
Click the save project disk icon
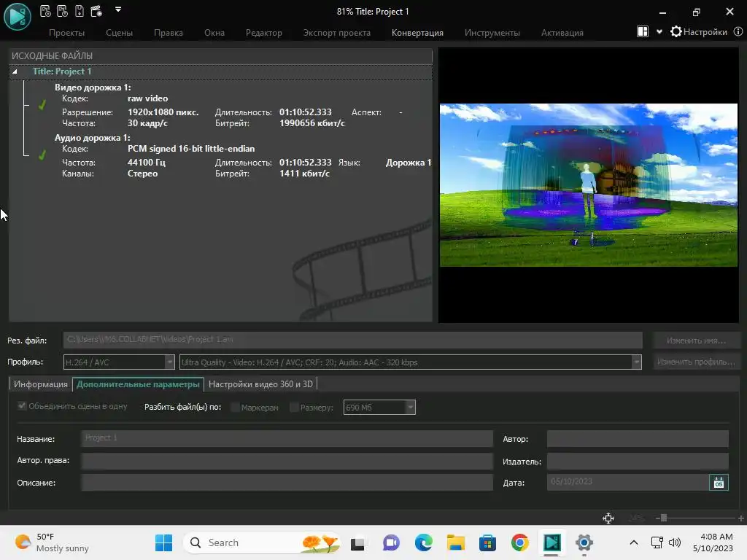[79, 10]
